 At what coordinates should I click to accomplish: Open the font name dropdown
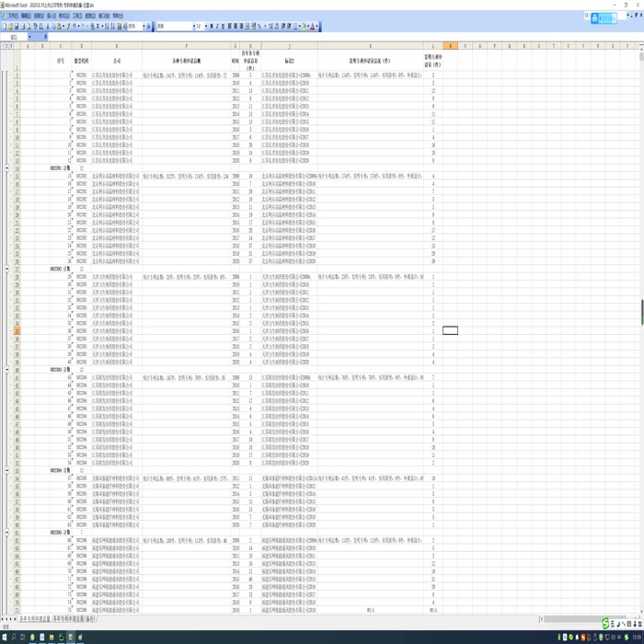pos(194,27)
